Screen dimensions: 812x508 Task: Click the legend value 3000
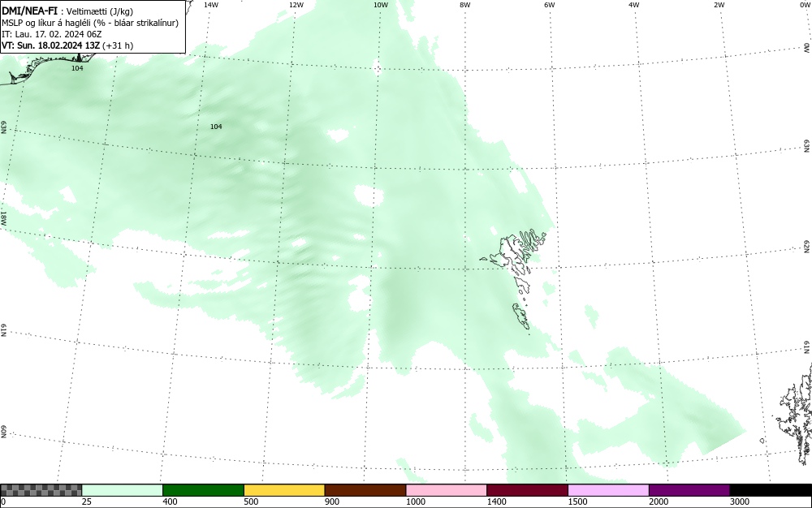740,502
